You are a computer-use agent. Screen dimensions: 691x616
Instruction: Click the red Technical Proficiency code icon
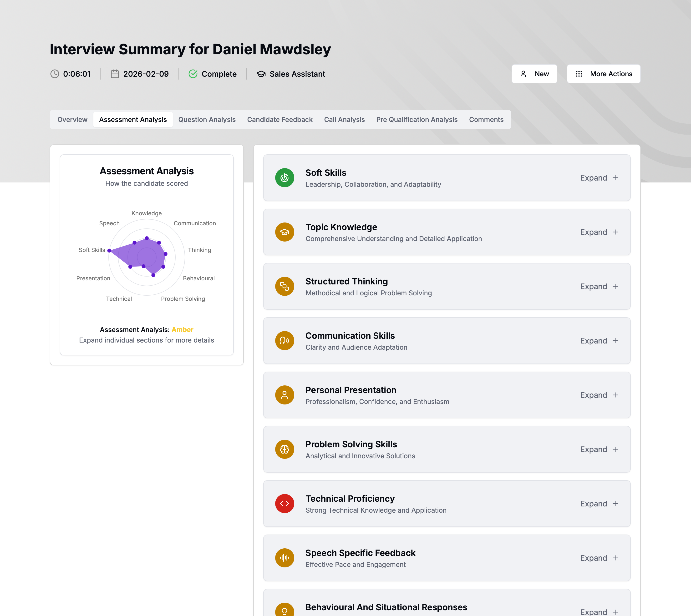pyautogui.click(x=285, y=504)
